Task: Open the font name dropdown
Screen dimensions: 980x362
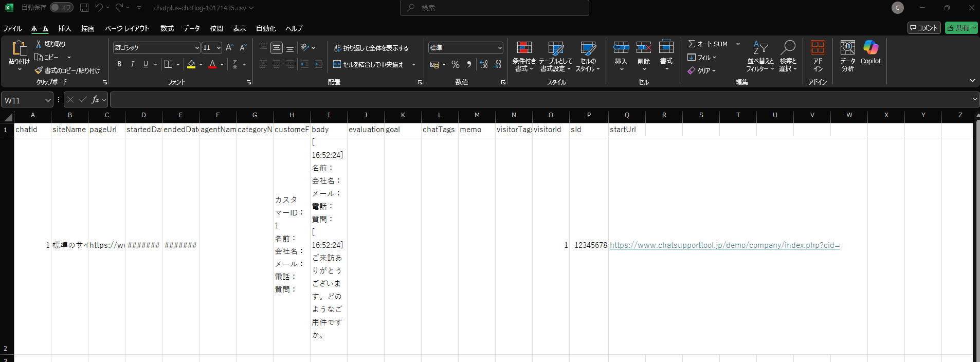Action: (x=197, y=48)
